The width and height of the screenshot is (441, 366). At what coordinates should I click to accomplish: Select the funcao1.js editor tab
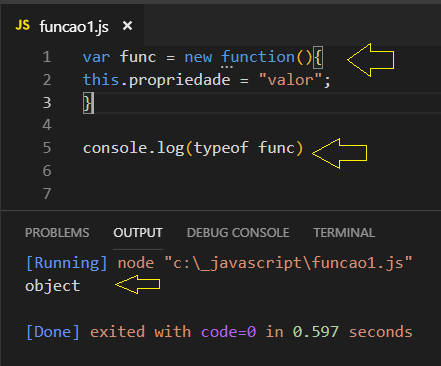click(x=74, y=26)
